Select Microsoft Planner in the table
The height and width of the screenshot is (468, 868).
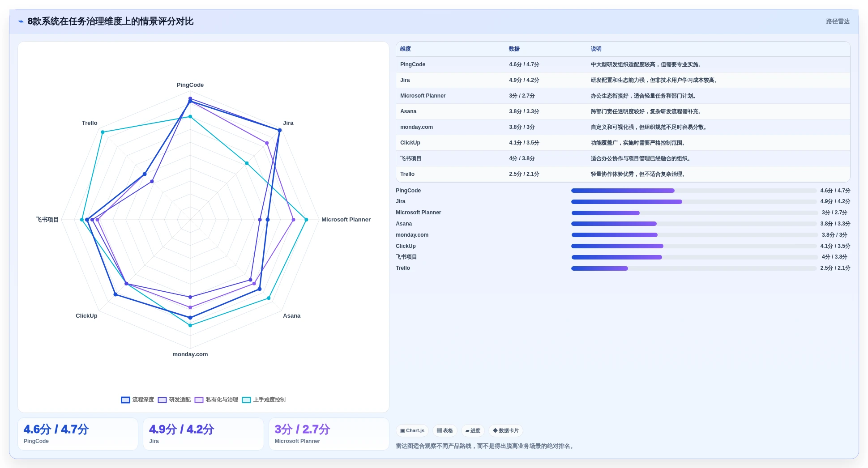[423, 96]
